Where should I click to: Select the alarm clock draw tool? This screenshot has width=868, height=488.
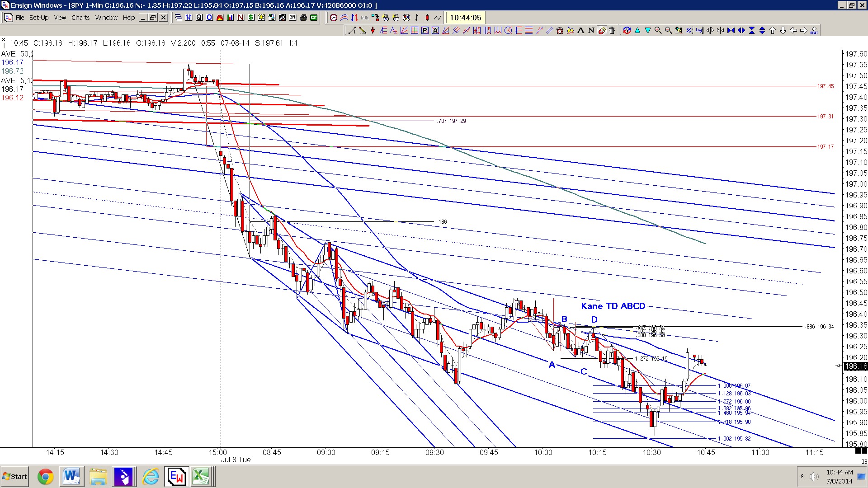click(560, 30)
